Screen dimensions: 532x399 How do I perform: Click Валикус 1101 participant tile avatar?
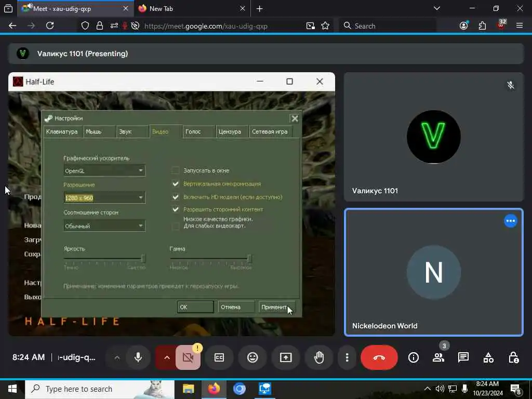tap(434, 137)
